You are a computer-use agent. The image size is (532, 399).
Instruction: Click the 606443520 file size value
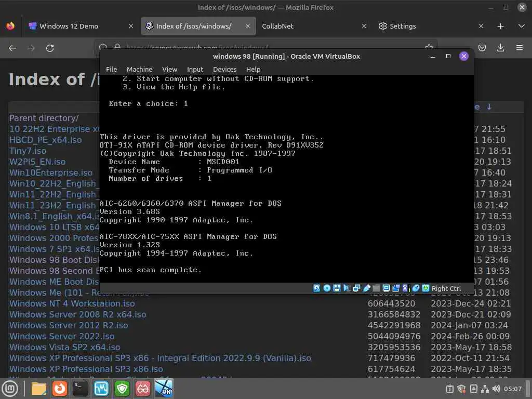(391, 303)
